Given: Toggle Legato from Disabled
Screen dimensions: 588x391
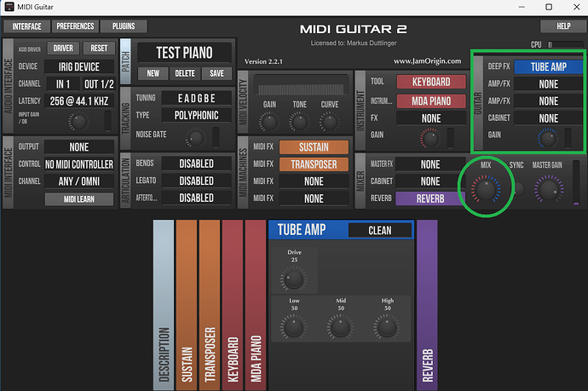Looking at the screenshot, I should point(196,181).
